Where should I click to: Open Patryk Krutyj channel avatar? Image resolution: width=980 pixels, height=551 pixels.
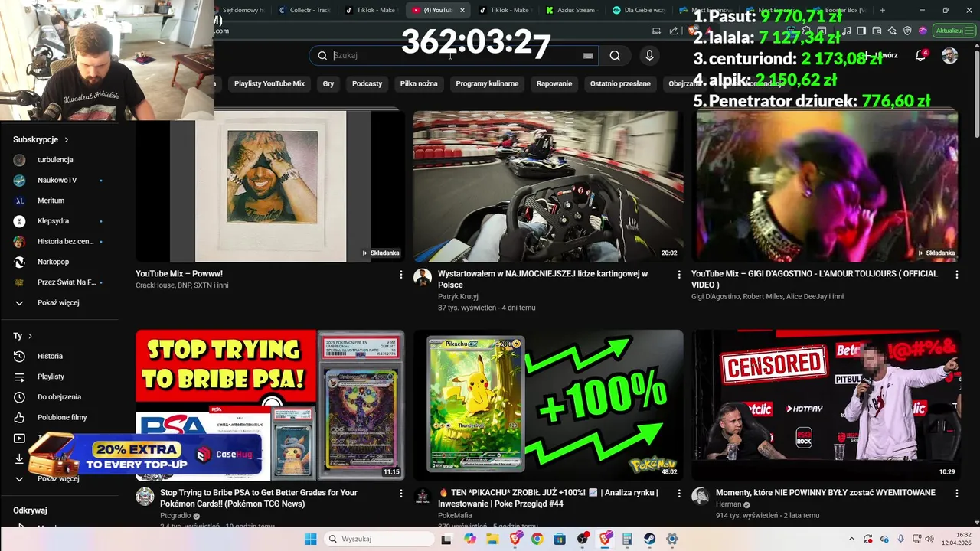tap(423, 277)
